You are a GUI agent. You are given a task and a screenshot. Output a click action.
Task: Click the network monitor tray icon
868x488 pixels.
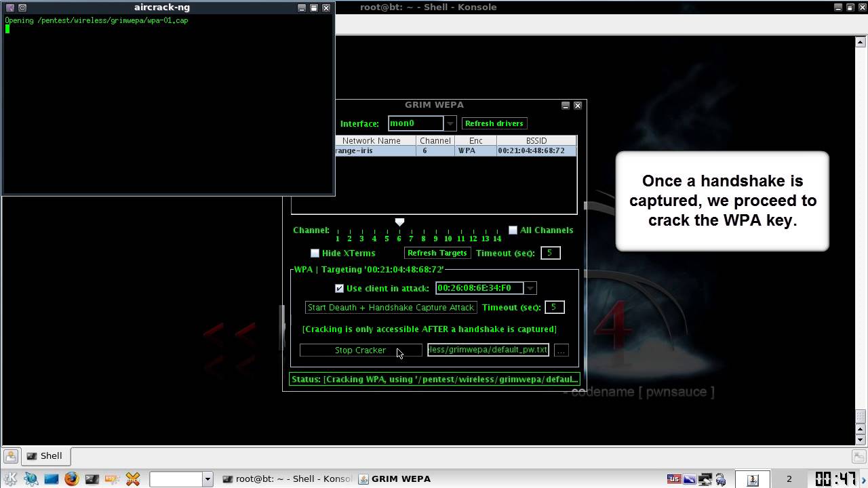(705, 479)
